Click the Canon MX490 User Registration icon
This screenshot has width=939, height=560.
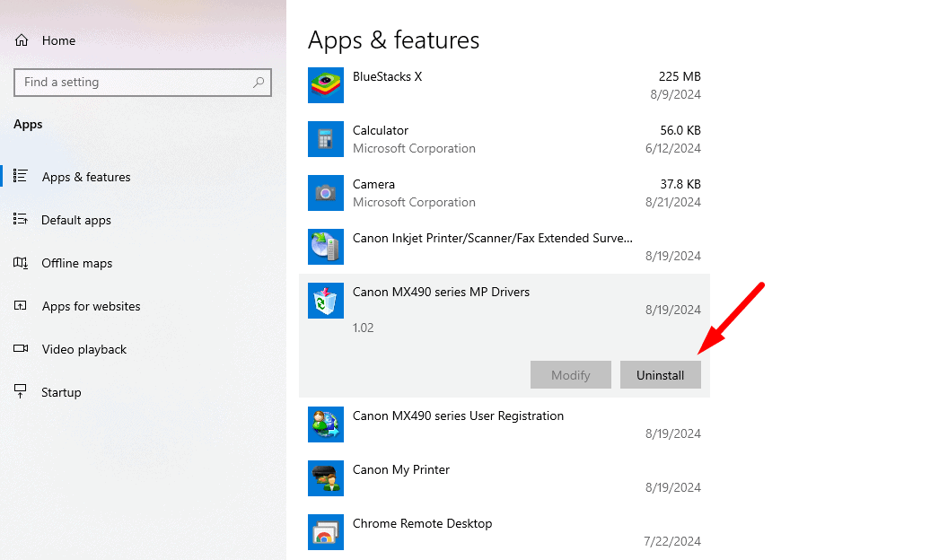coord(326,424)
